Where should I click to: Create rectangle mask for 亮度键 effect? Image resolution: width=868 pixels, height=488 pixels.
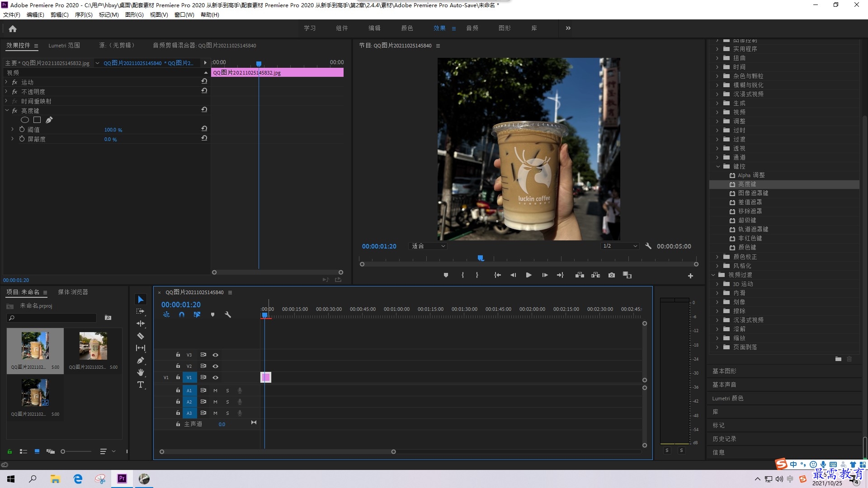pyautogui.click(x=37, y=120)
